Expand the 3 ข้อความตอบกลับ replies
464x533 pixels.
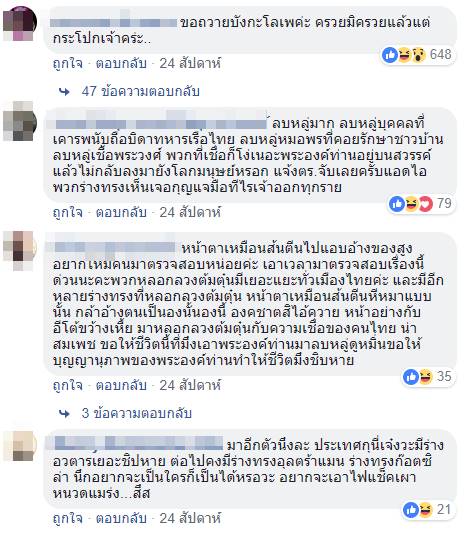(x=137, y=413)
